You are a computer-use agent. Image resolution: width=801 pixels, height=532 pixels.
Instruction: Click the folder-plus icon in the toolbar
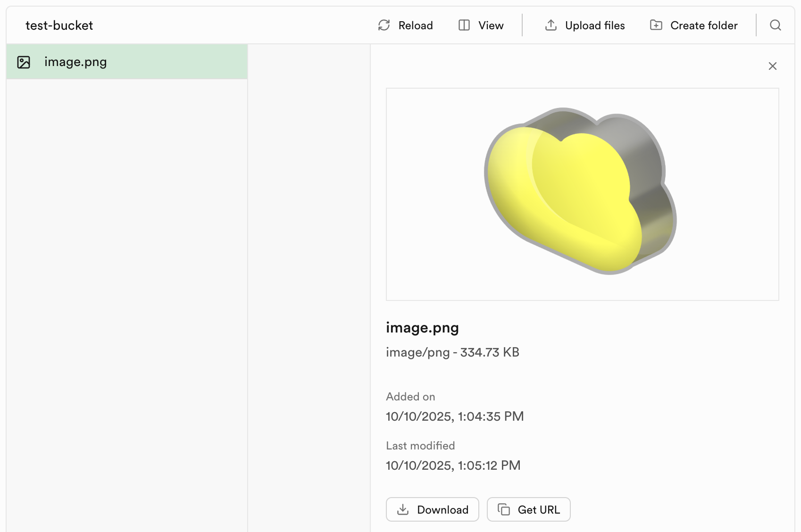(656, 25)
